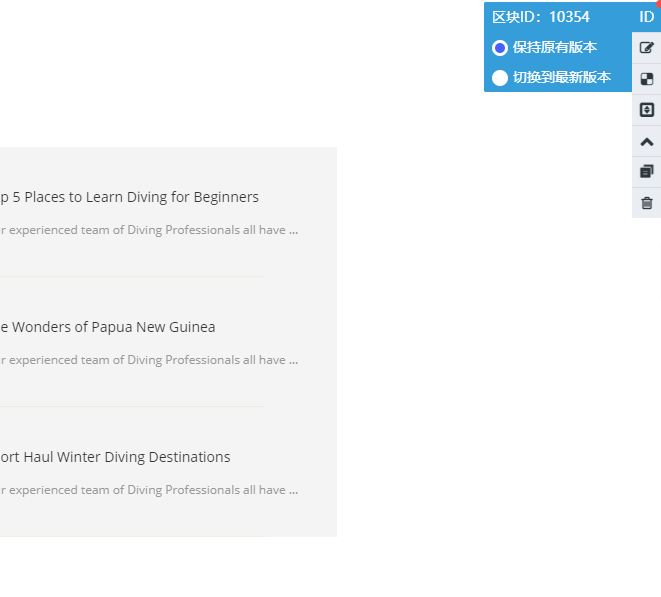Click the ID label in toolbar
This screenshot has width=661, height=597.
[646, 17]
